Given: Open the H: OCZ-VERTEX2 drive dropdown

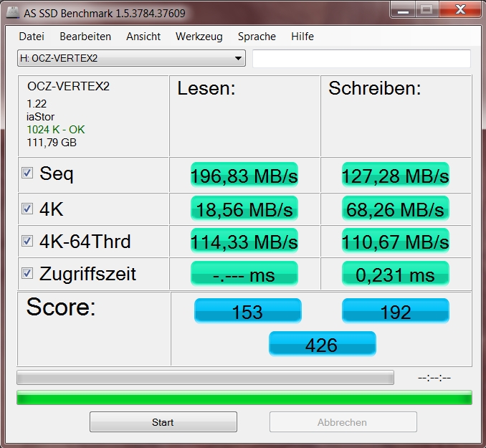Looking at the screenshot, I should [x=131, y=58].
